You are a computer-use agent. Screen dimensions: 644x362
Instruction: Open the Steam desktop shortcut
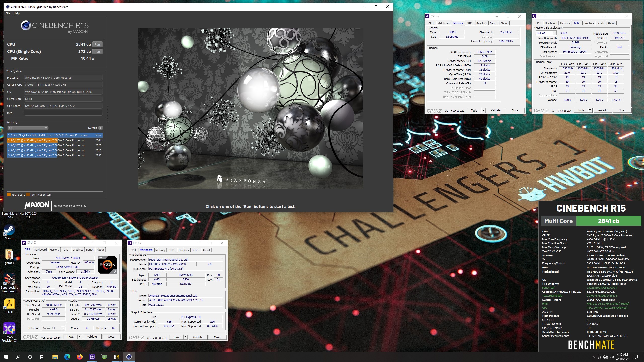9,232
